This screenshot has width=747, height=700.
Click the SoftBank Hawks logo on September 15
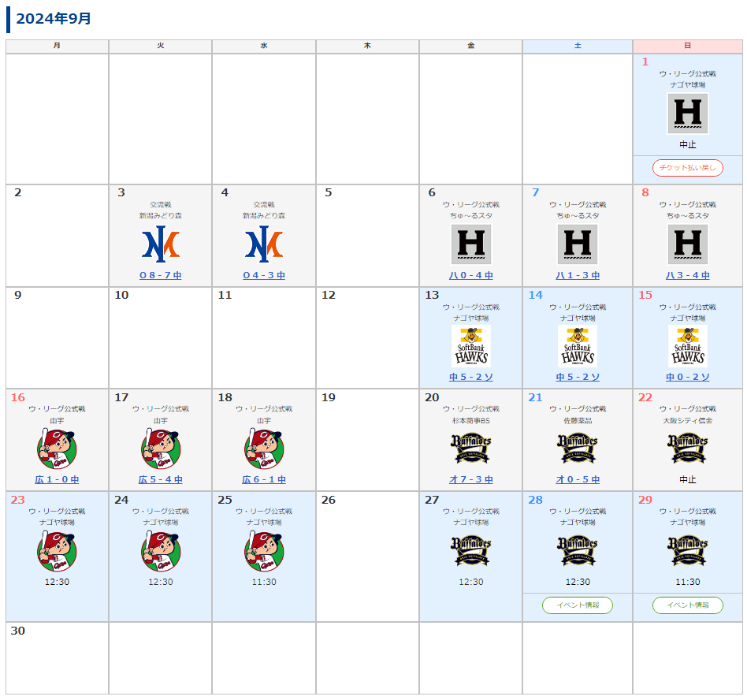point(687,346)
